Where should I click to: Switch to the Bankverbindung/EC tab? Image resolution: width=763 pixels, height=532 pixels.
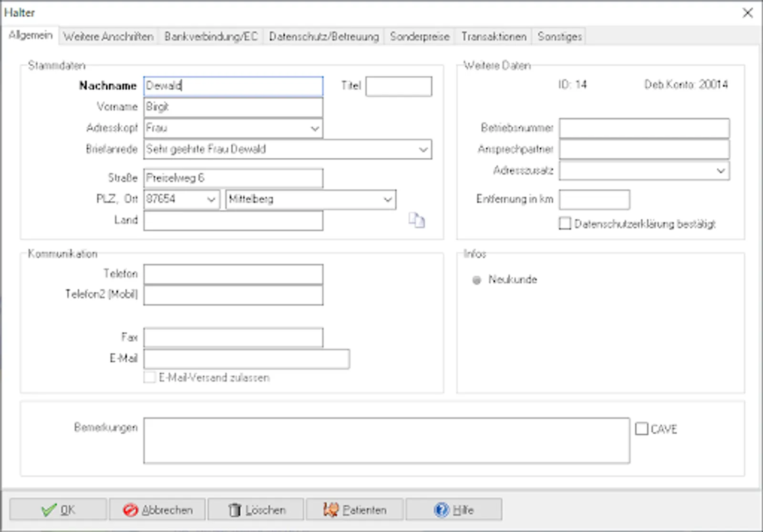(x=211, y=37)
